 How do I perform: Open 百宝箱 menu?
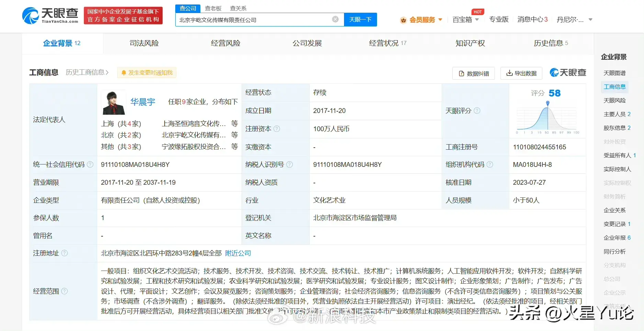tap(462, 20)
